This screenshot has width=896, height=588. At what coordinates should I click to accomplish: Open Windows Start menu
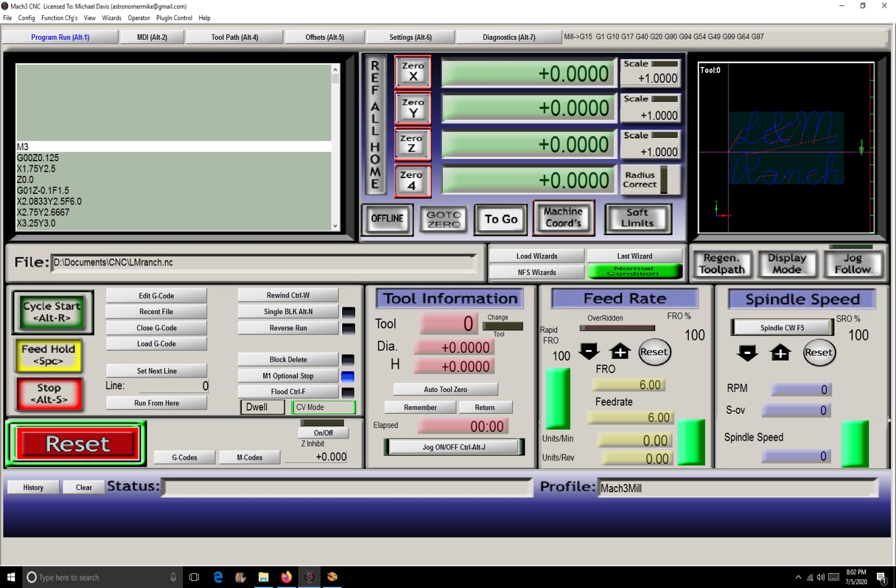coord(11,577)
